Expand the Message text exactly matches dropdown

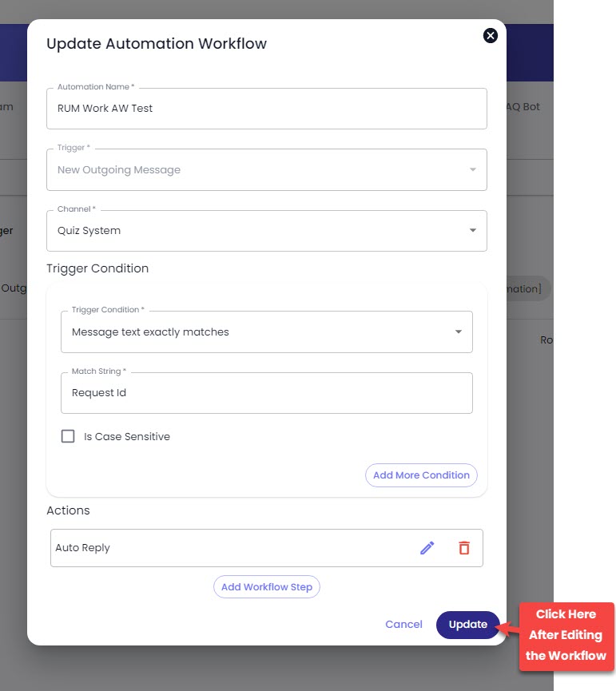point(267,332)
